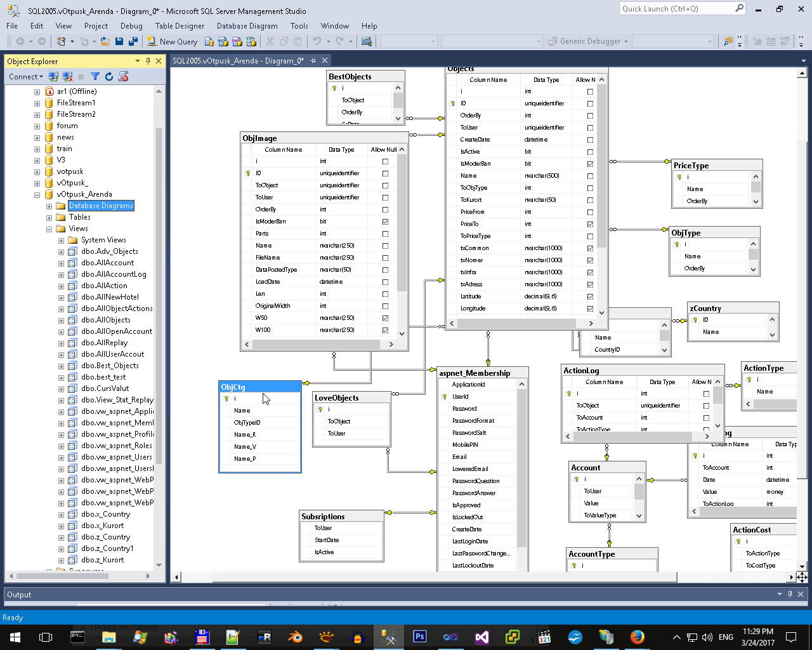The image size is (812, 650).
Task: Click the Activity Monitor toolbar icon
Action: click(366, 41)
